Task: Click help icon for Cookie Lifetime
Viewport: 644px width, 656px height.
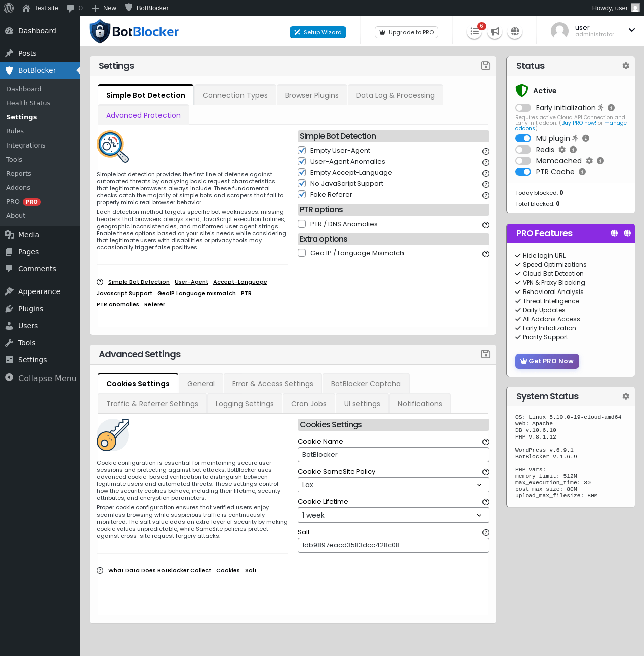Action: click(486, 502)
